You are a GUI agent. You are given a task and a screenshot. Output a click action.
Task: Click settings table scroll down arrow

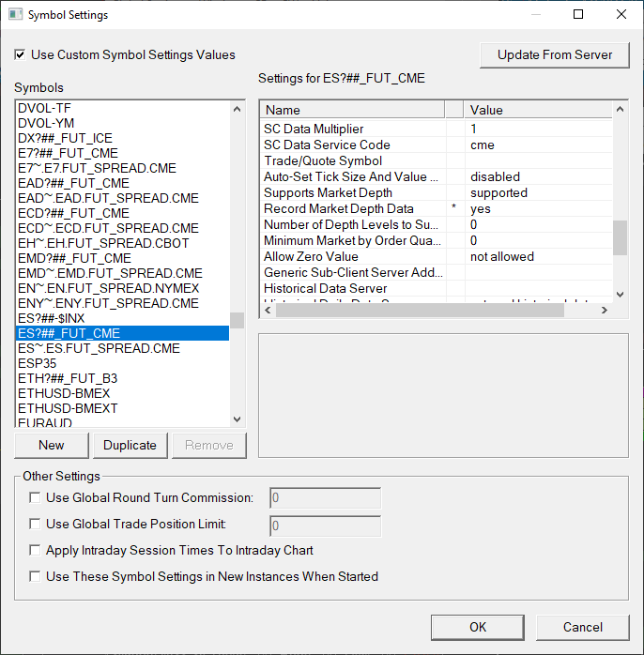pyautogui.click(x=621, y=294)
